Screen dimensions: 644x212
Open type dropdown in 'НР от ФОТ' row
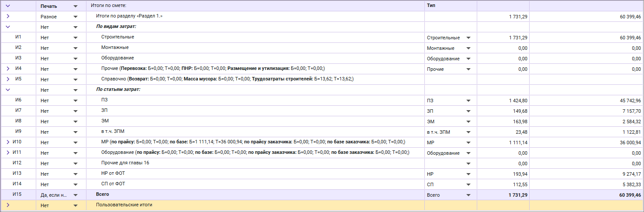tap(468, 174)
